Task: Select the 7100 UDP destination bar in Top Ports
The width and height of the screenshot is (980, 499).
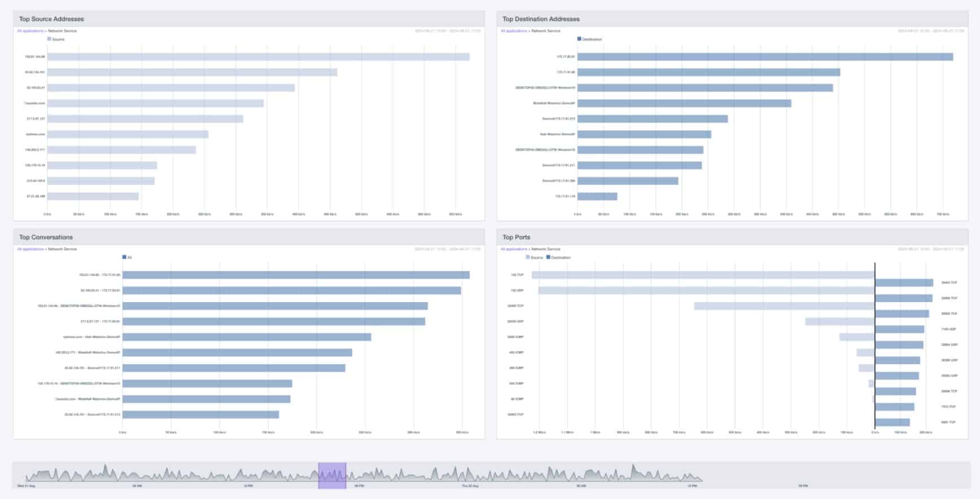Action: point(900,329)
